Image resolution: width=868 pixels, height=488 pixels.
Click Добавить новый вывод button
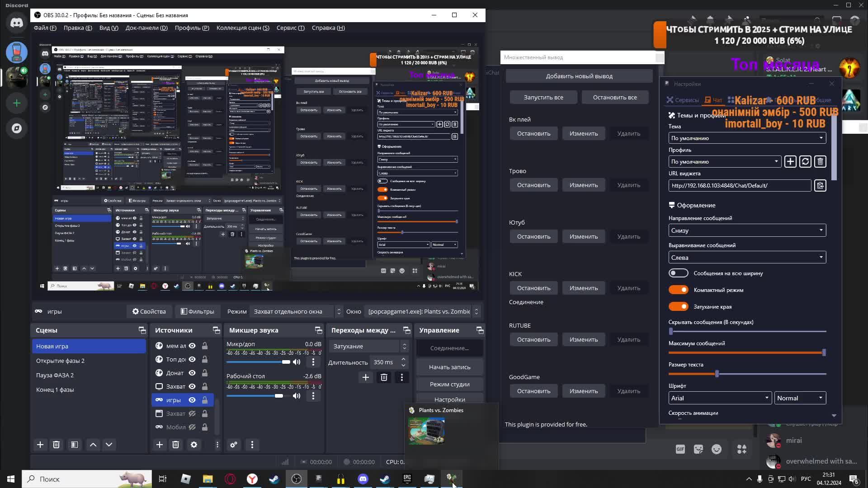click(x=579, y=76)
